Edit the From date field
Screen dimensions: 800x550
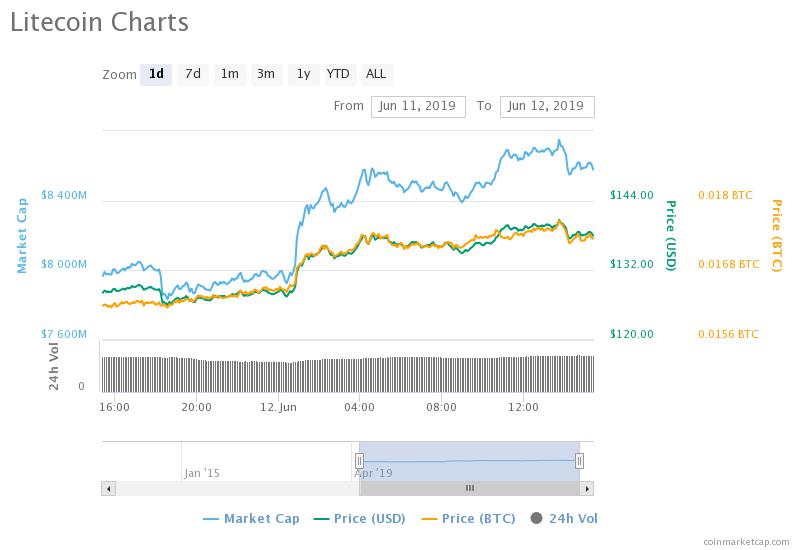tap(418, 106)
